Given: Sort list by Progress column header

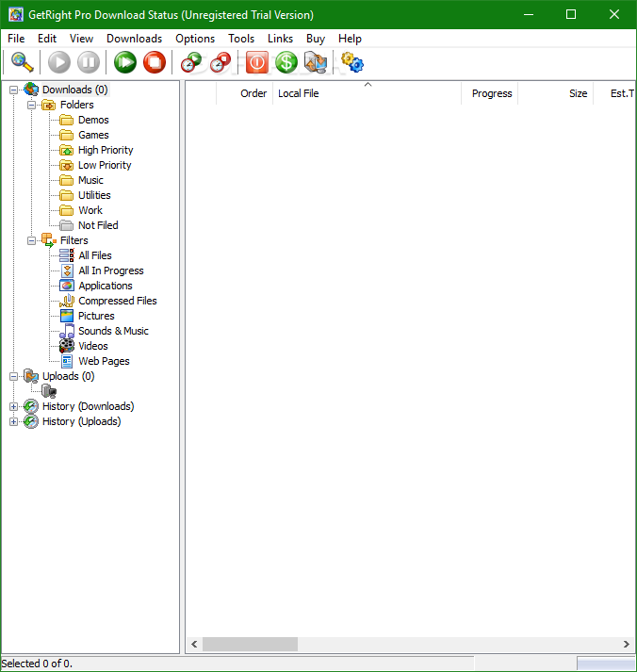Looking at the screenshot, I should 490,93.
